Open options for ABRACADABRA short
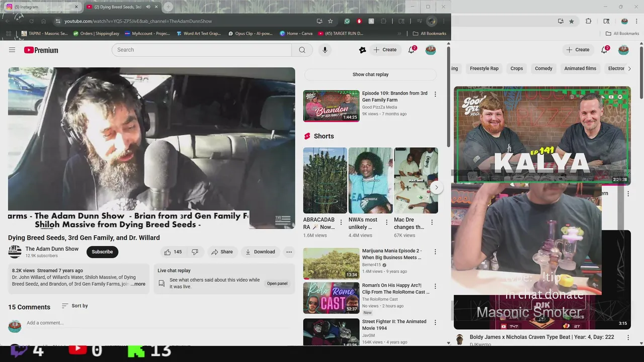Viewport: 644px width, 362px height. click(341, 222)
